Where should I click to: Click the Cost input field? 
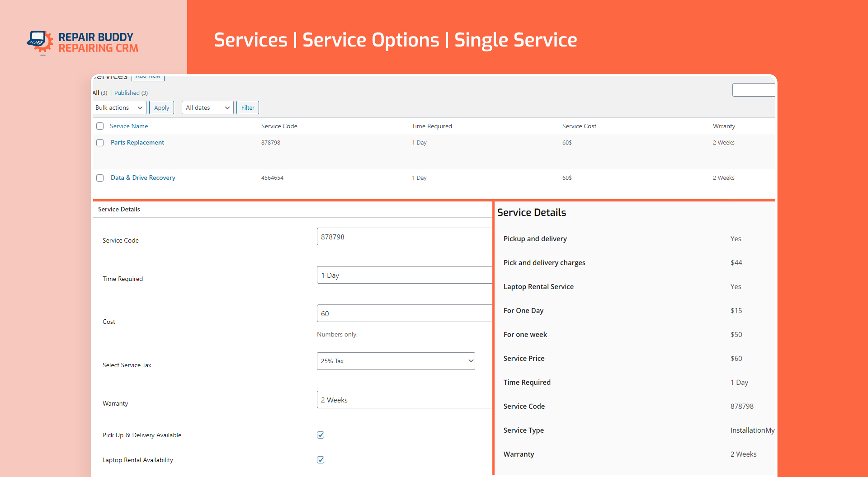[x=405, y=313]
